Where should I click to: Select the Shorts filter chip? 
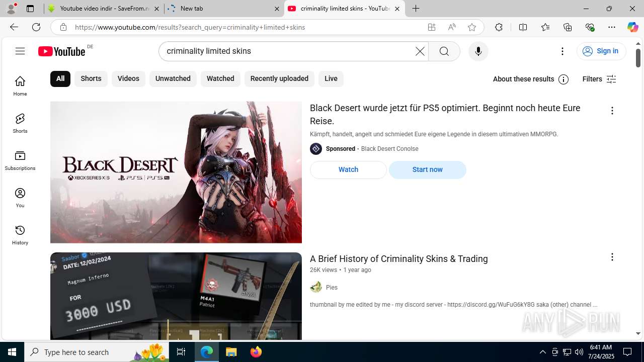(91, 79)
